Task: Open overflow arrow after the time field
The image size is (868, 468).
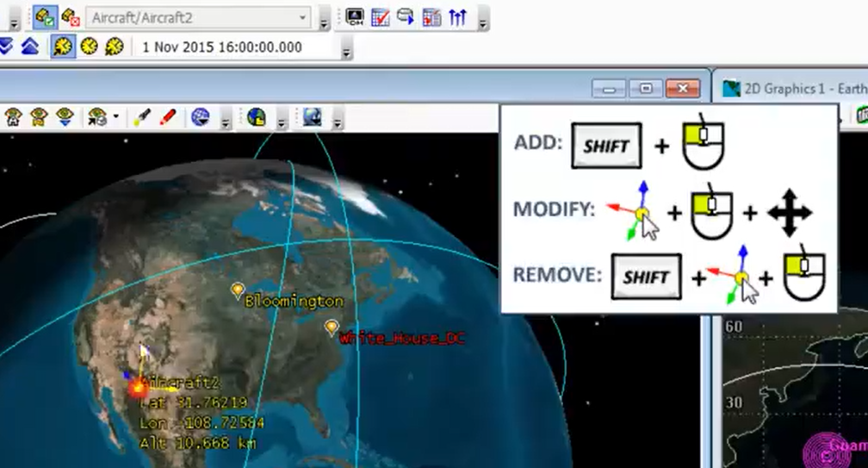Action: (346, 49)
